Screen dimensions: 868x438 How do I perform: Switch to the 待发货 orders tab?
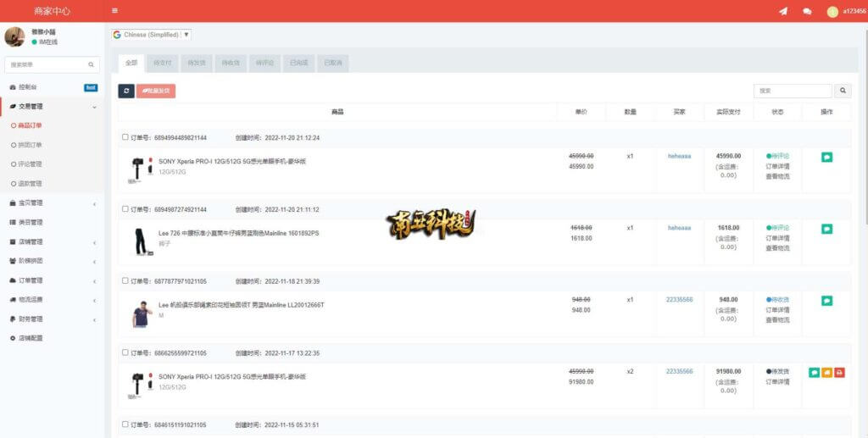pos(197,63)
